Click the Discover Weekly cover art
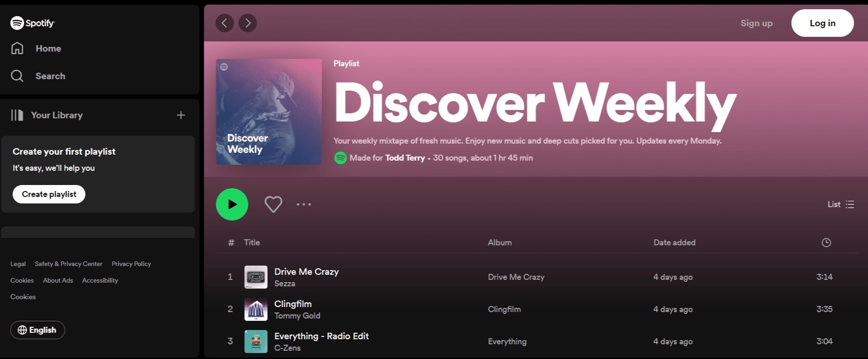The image size is (868, 359). tap(269, 112)
